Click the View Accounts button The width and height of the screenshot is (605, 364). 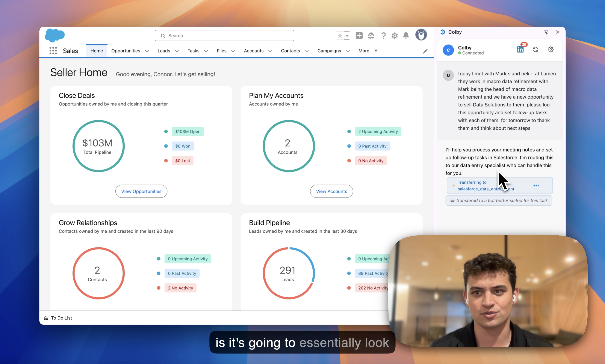[331, 191]
